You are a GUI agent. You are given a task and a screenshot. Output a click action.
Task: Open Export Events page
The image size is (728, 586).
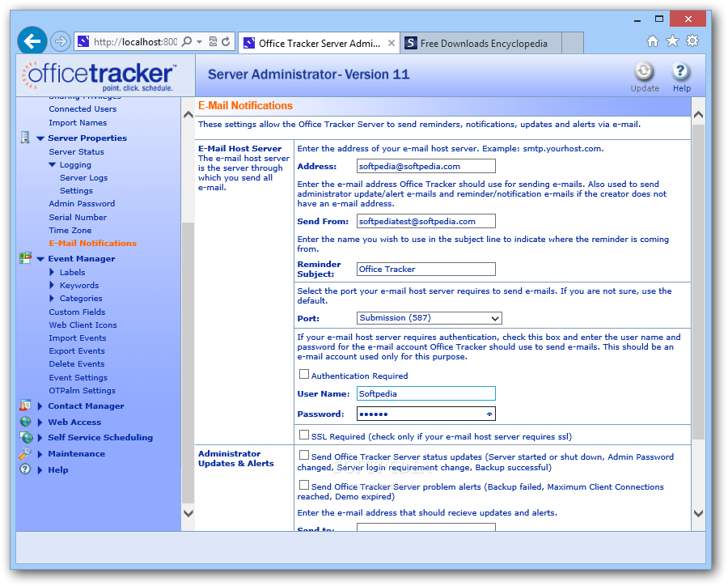click(77, 350)
